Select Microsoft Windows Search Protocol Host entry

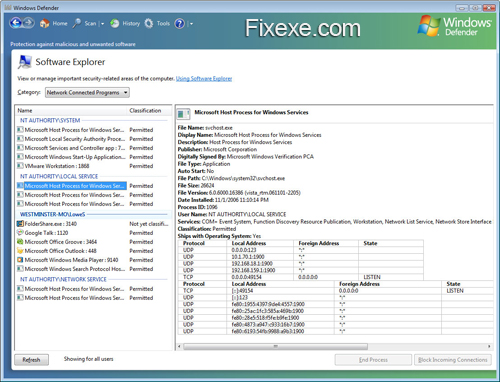coord(75,269)
